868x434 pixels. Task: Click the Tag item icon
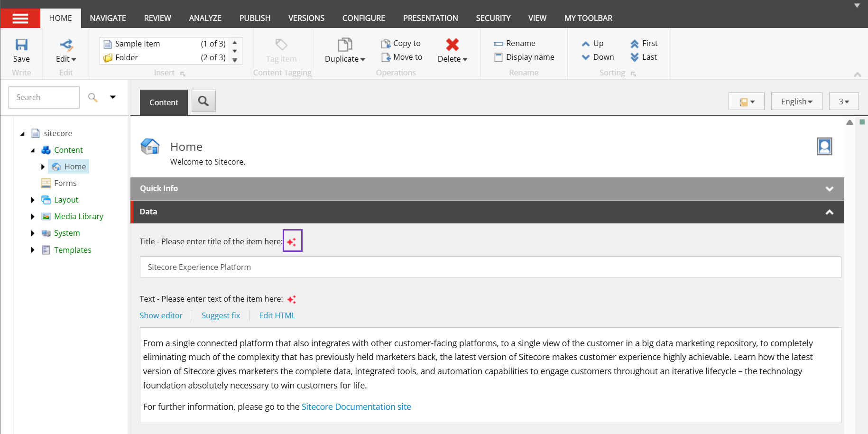click(281, 45)
